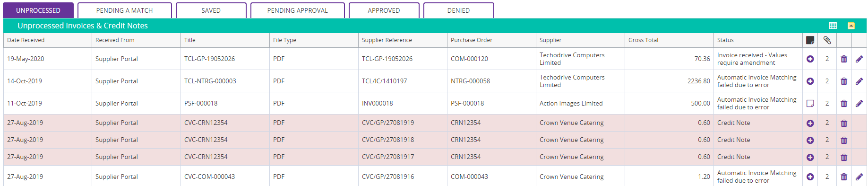Add a note to TCL-GP-19052026 invoice

(x=810, y=59)
